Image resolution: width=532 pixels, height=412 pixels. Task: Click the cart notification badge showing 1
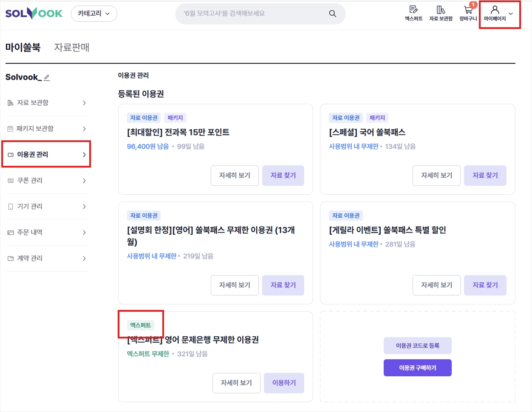tap(473, 5)
